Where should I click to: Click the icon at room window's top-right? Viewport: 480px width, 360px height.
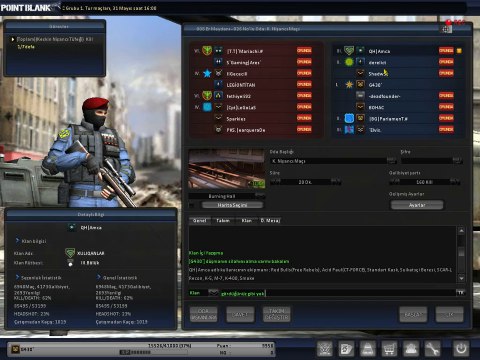[x=447, y=29]
